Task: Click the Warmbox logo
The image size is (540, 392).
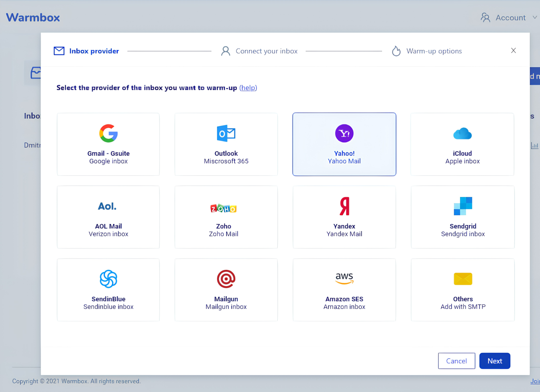Action: (x=33, y=18)
